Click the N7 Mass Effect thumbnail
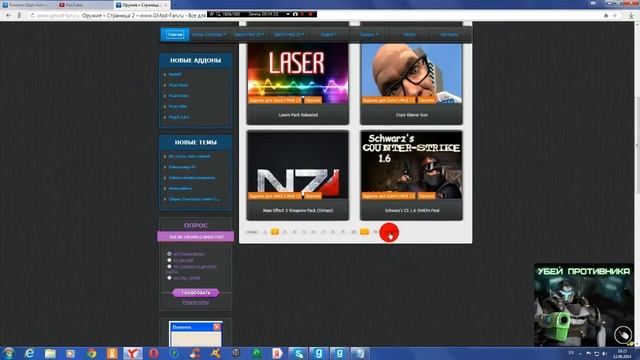 tap(298, 165)
